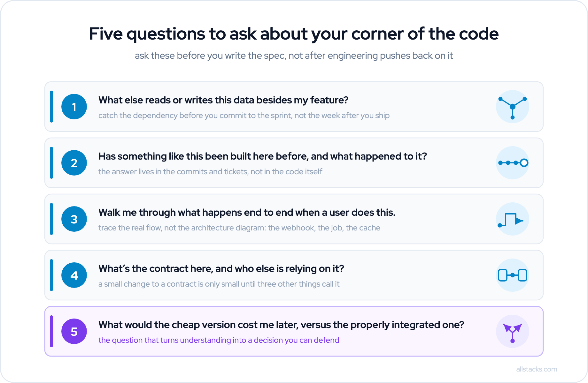
Task: Select the 'Walk me through what happens' question
Action: 247,213
